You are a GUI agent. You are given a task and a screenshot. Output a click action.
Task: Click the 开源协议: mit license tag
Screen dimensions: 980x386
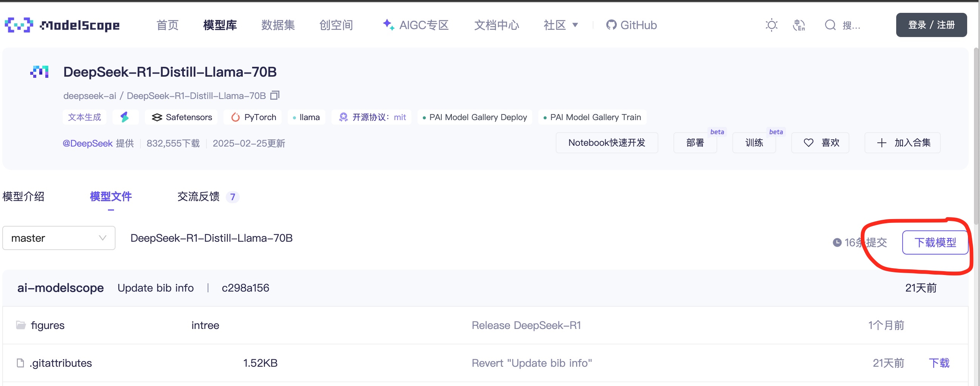click(x=372, y=117)
